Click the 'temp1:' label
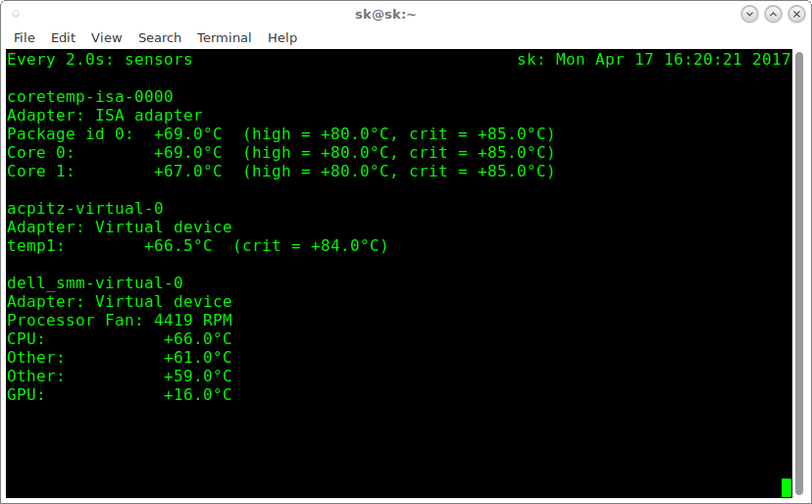The width and height of the screenshot is (812, 504). coord(35,246)
